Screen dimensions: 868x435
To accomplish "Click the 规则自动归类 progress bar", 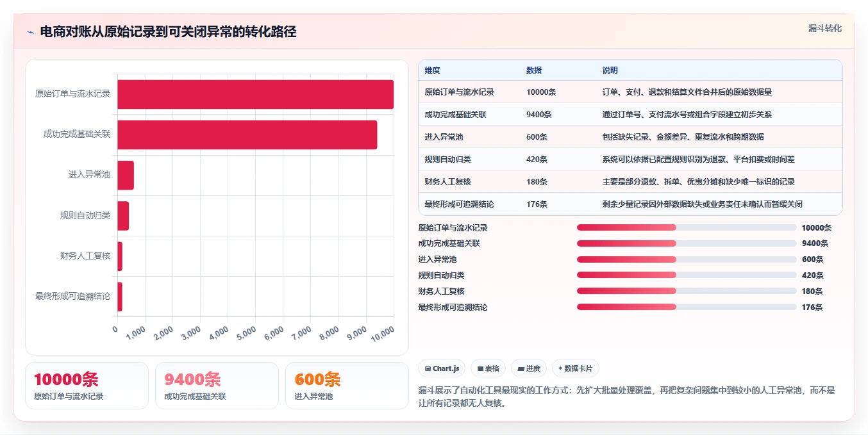I will (x=687, y=275).
